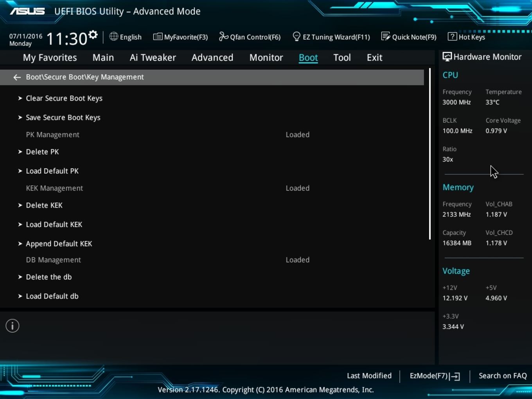Screen dimensions: 532x399
Task: Expand Clear Secure Boot Keys arrow
Action: 20,98
